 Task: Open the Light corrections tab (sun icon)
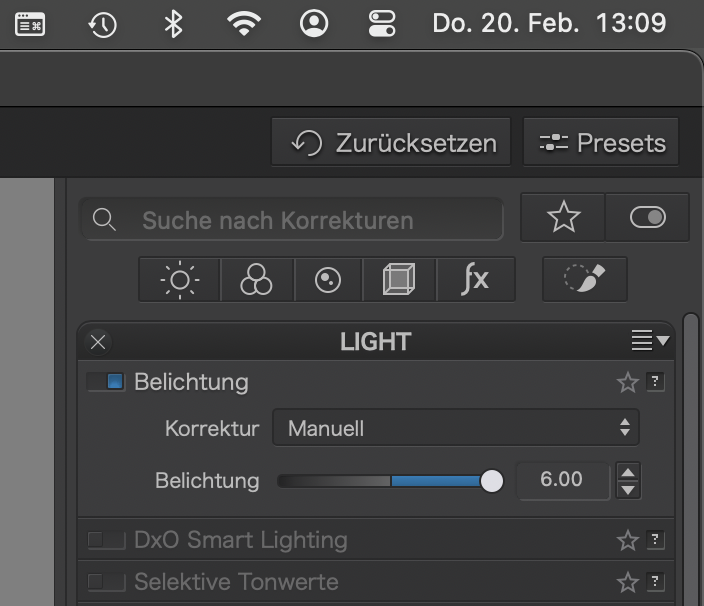180,280
